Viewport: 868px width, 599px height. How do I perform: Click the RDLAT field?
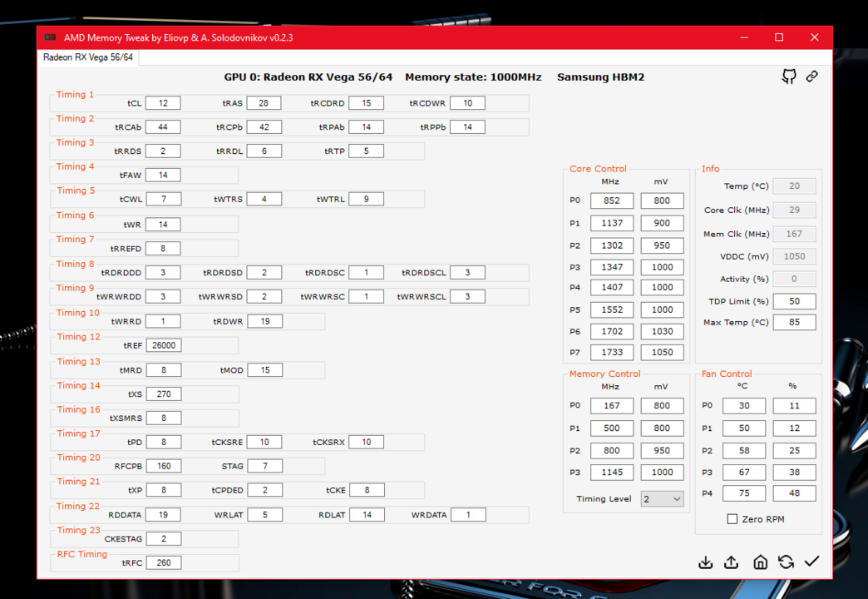coord(367,515)
